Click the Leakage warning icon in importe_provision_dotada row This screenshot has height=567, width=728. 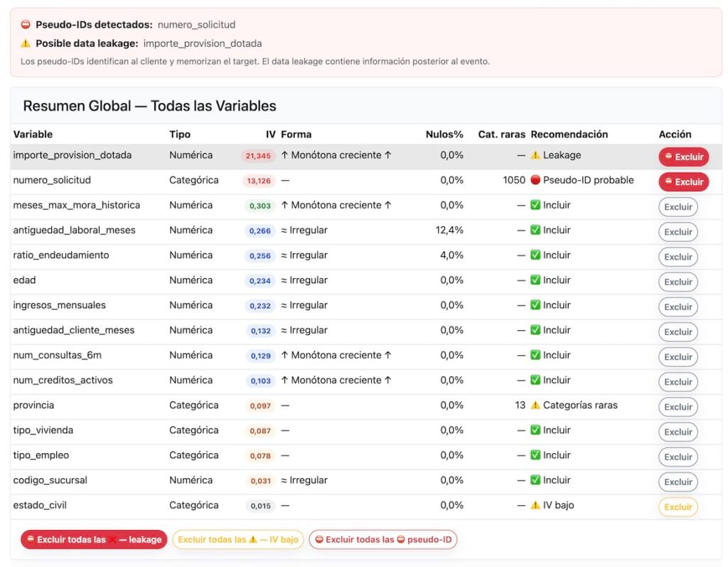click(535, 155)
